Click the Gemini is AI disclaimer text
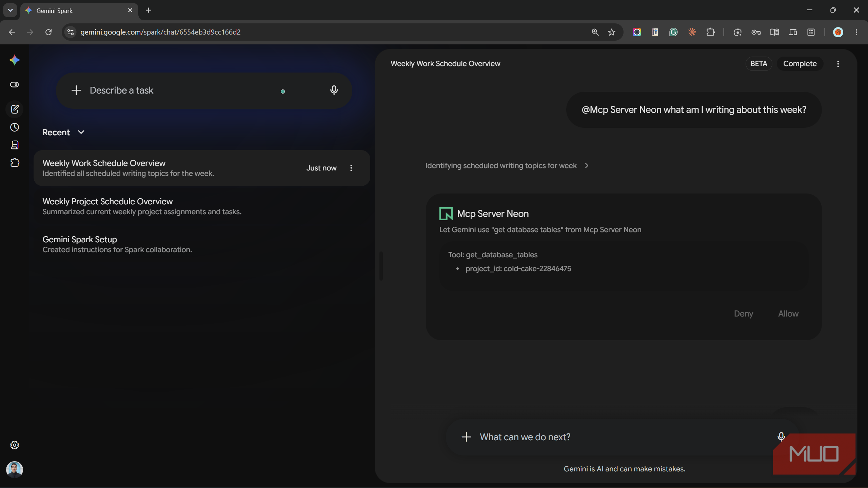Image resolution: width=868 pixels, height=488 pixels. pos(625,469)
